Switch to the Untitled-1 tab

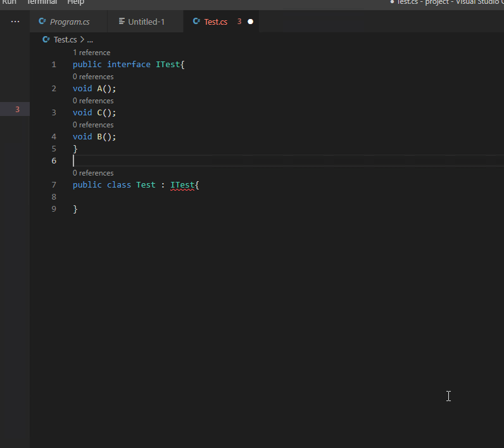[x=145, y=22]
